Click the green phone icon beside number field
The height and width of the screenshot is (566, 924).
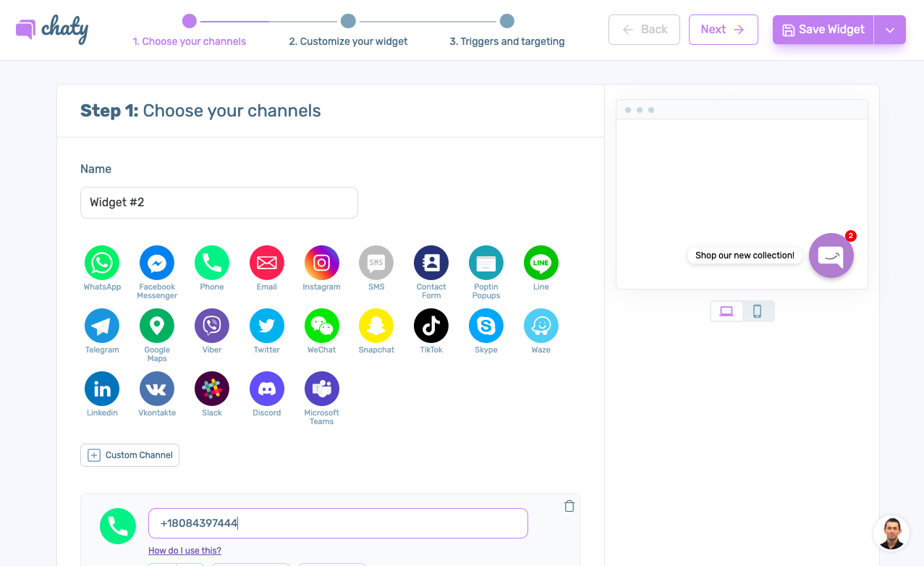[x=118, y=526]
